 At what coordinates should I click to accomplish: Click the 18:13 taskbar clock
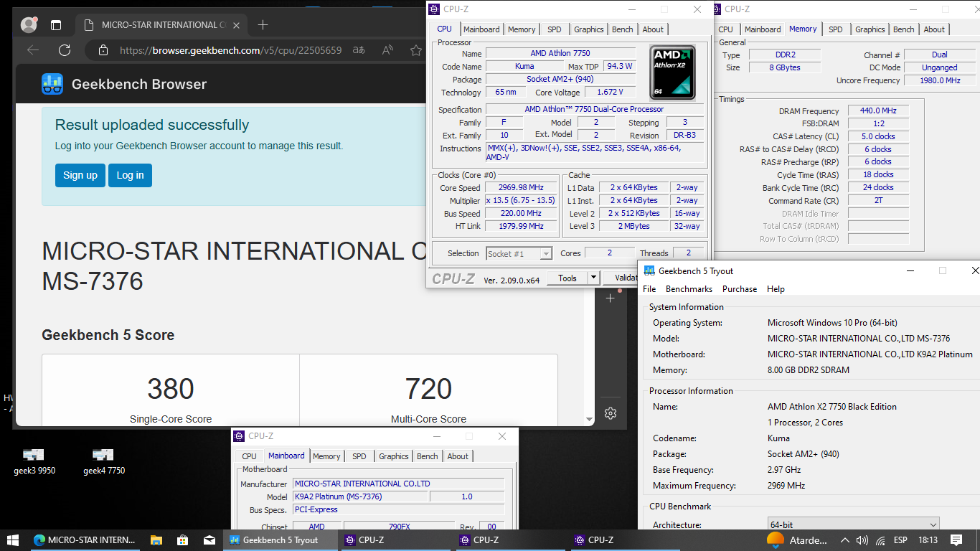click(927, 540)
